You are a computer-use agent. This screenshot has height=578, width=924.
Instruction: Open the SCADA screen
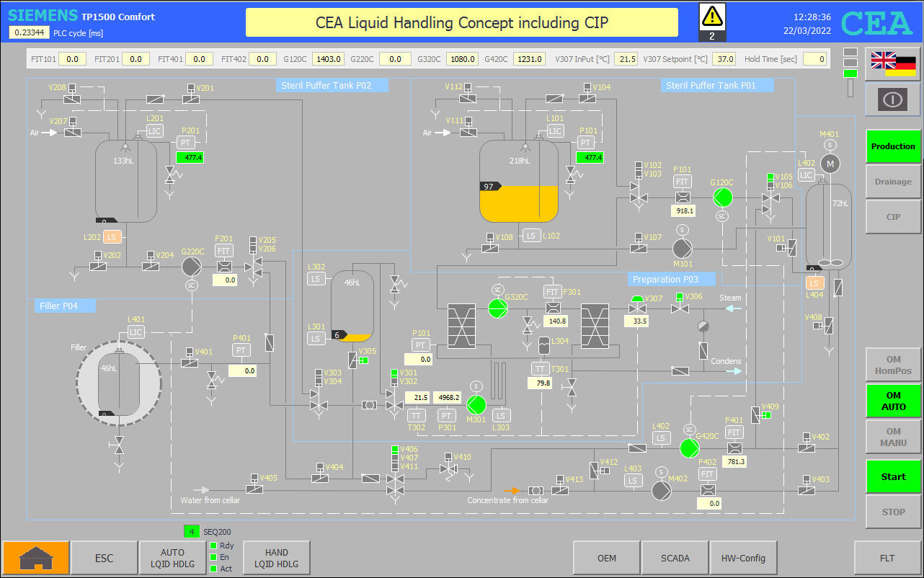pos(675,558)
